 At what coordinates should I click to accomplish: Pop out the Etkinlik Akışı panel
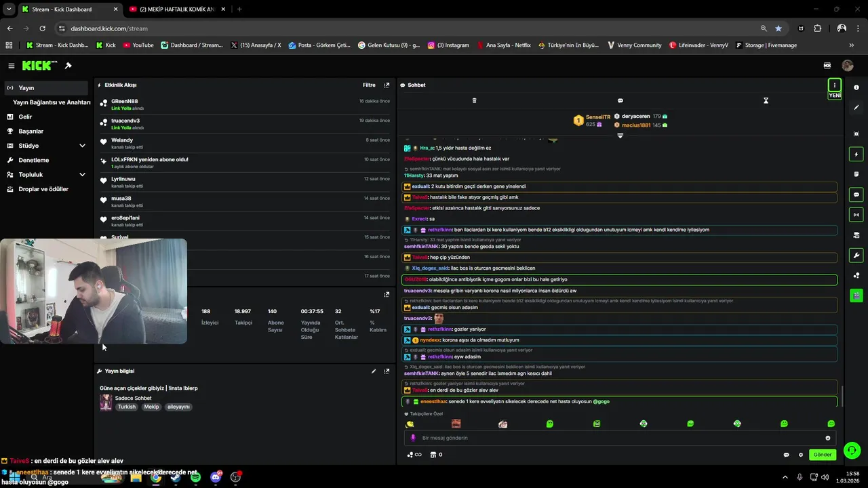387,85
